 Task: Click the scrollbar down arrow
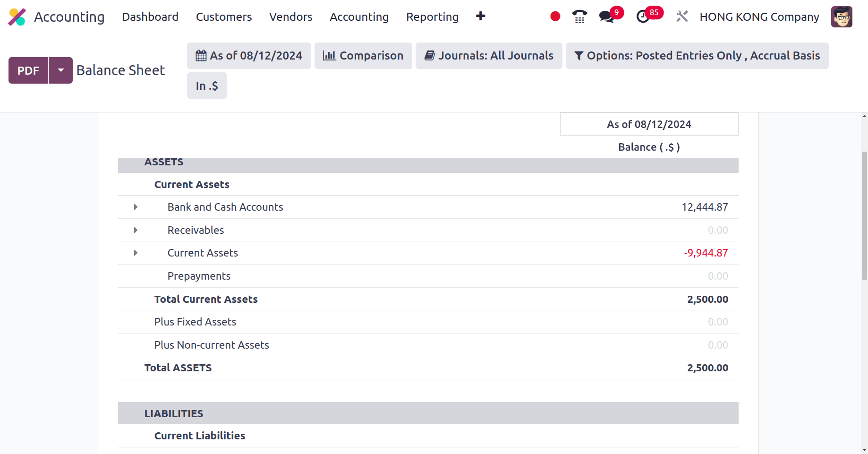click(864, 450)
